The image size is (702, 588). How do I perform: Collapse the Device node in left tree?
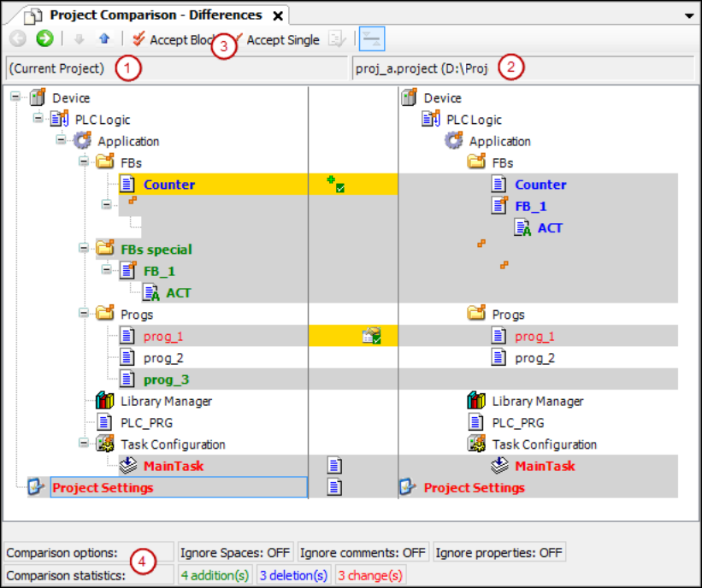tap(15, 97)
